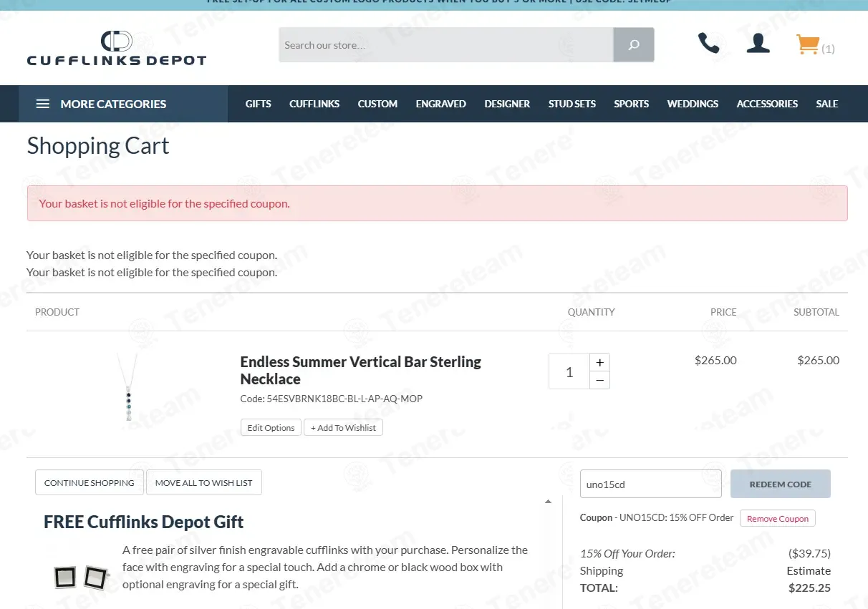The width and height of the screenshot is (868, 609).
Task: Open the Endless Summer Vertical Bar necklace link
Action: coord(360,370)
